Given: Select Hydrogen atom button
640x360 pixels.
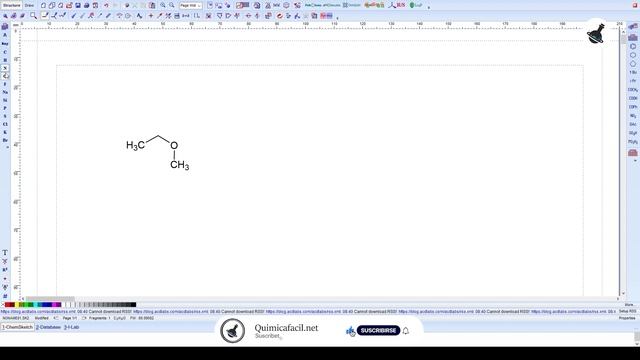Looking at the screenshot, I should 5,60.
